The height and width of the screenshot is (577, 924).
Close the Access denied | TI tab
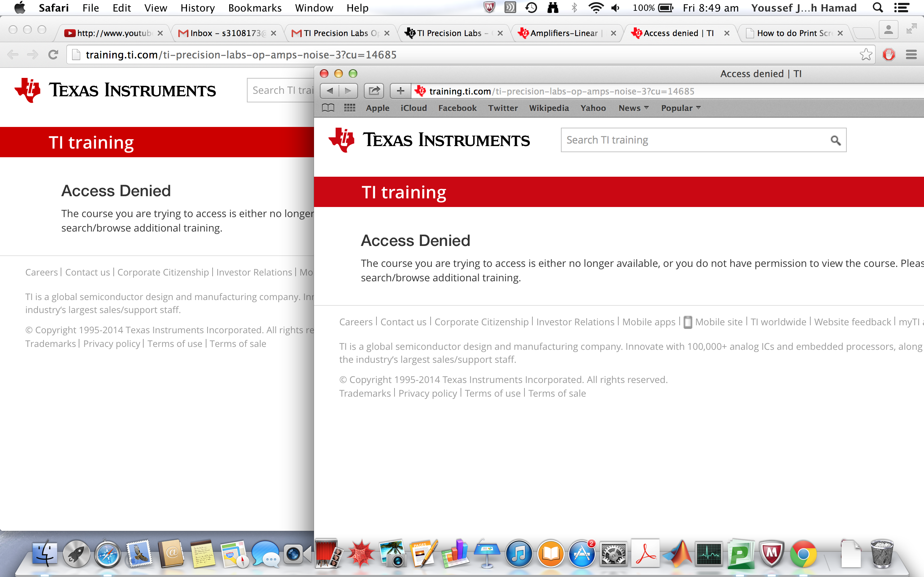pos(727,33)
